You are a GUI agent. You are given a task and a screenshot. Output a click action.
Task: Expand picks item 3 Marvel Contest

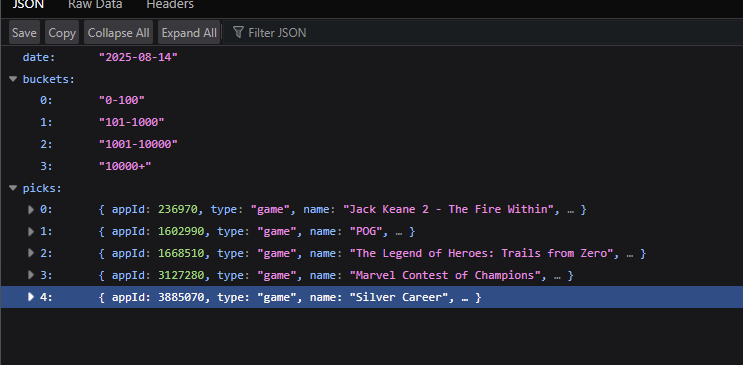click(x=31, y=275)
